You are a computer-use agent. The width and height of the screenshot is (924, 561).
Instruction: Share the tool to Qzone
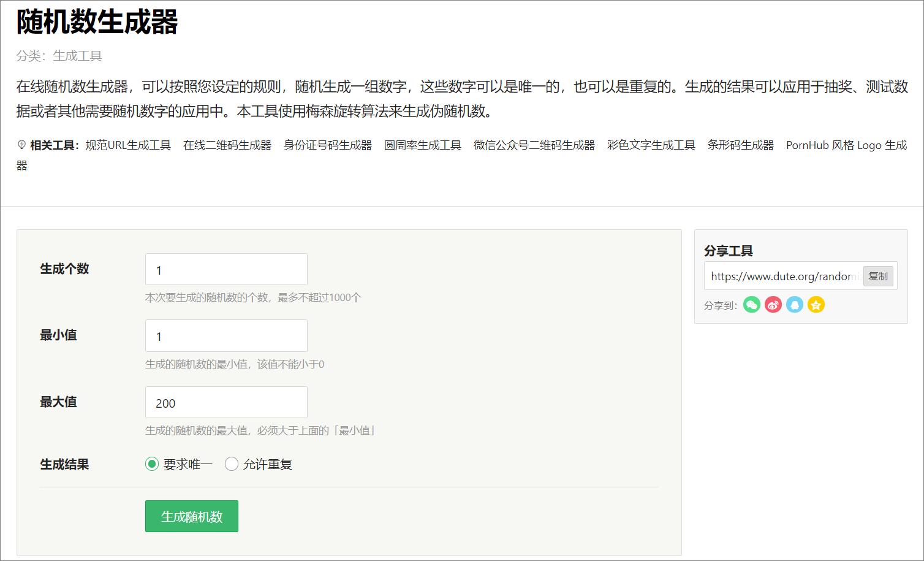(x=816, y=305)
